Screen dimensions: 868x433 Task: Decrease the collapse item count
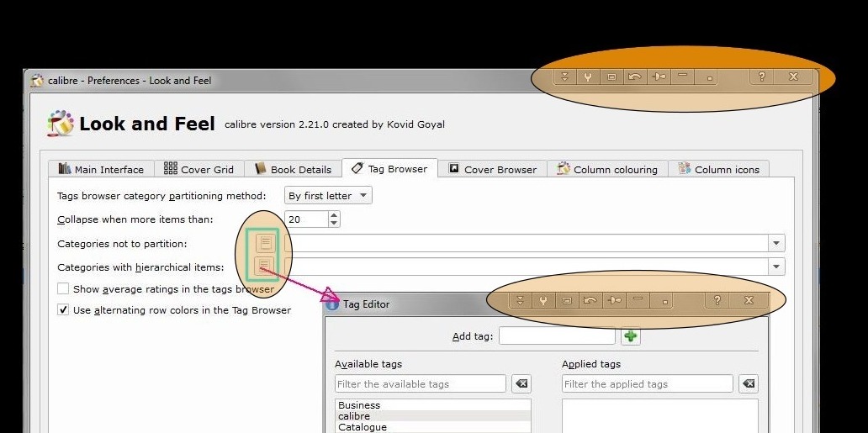click(334, 223)
